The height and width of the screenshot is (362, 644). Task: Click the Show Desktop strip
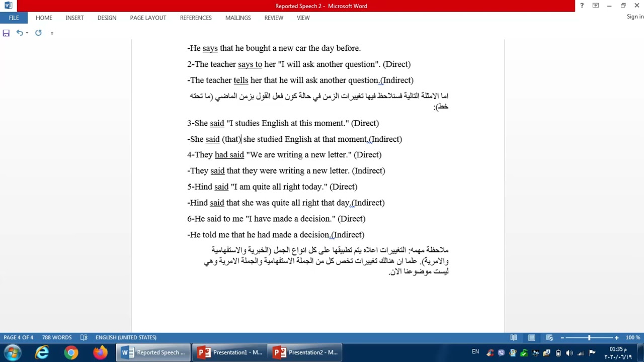pos(640,353)
